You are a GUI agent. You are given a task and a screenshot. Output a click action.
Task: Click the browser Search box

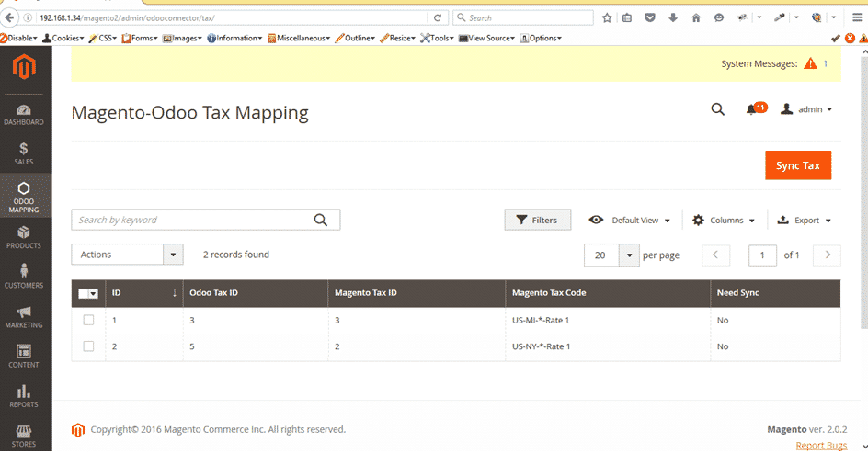523,17
